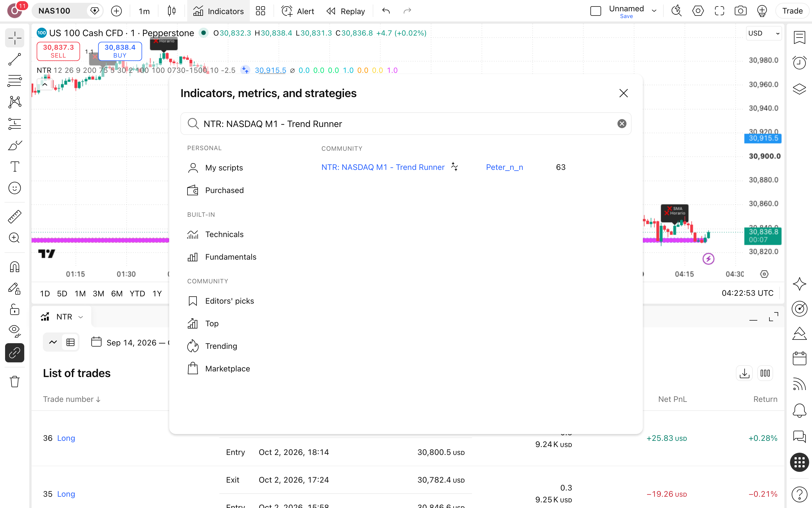Download the list of trades
The image size is (812, 508).
click(x=744, y=373)
